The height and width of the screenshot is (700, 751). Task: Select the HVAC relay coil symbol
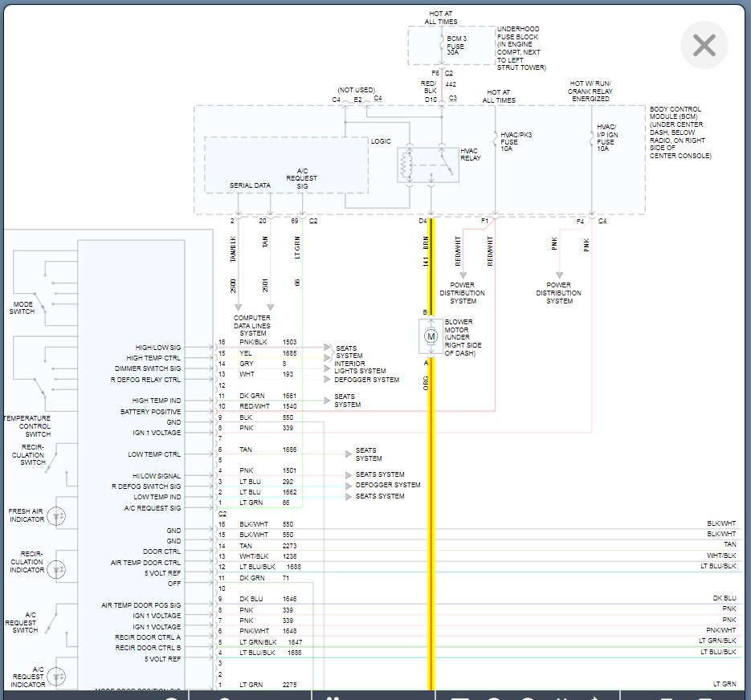405,165
